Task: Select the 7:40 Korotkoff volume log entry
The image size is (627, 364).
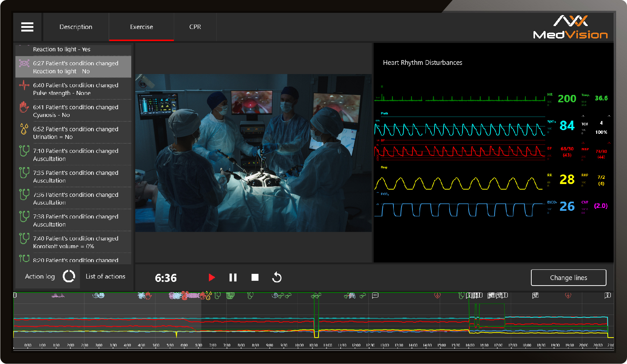Action: pyautogui.click(x=76, y=242)
